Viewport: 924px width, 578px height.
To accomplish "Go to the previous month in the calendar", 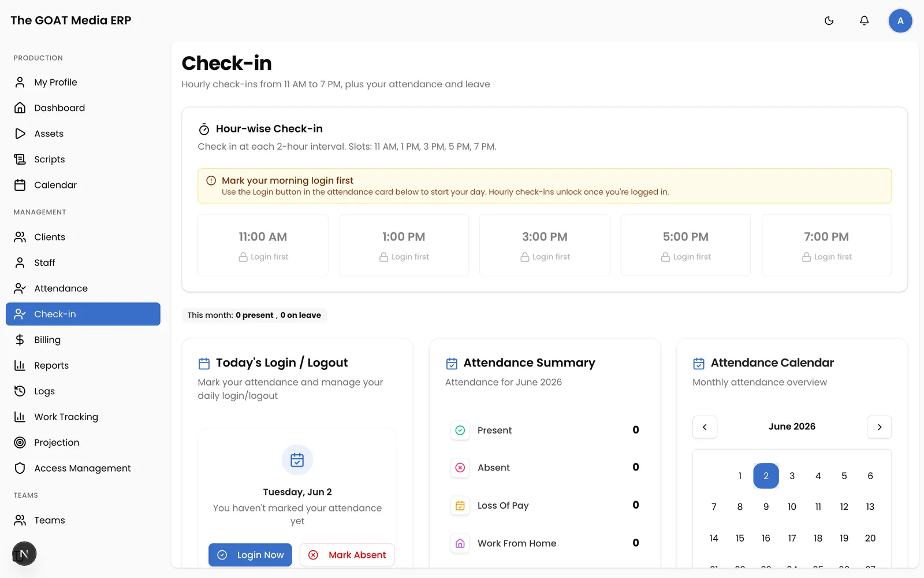I will [705, 427].
